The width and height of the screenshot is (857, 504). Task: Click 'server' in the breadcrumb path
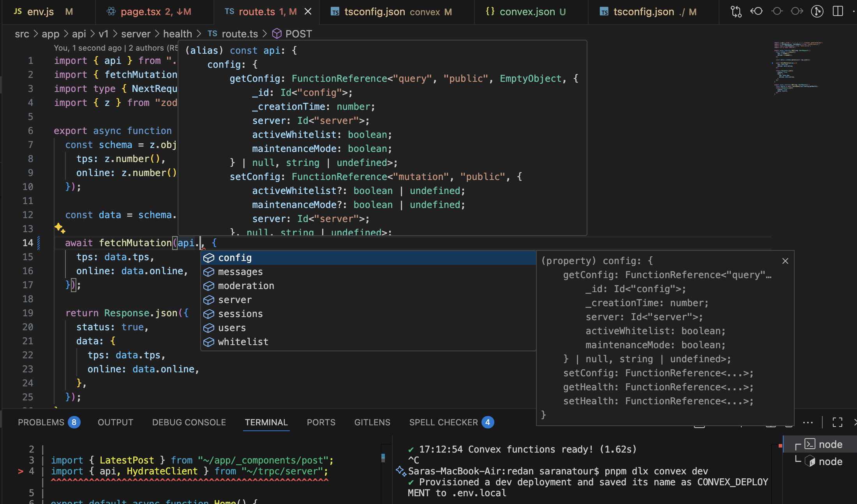click(x=136, y=34)
